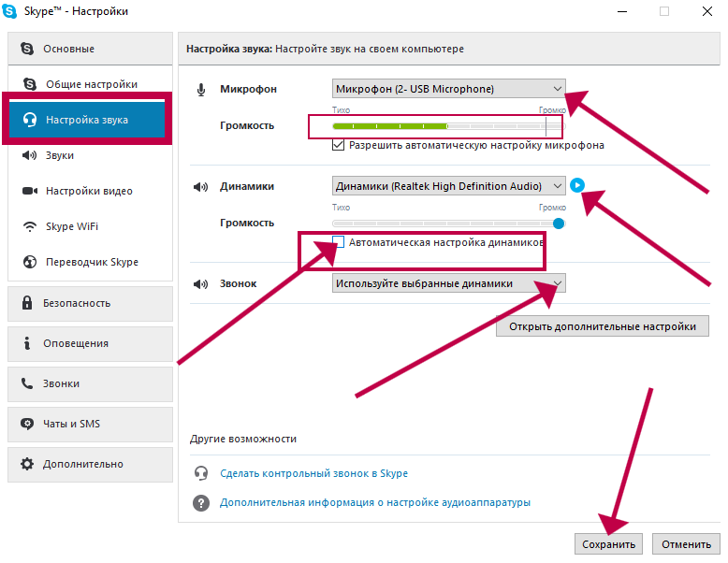728x563 pixels.
Task: Click the question mark help icon
Action: tap(201, 502)
